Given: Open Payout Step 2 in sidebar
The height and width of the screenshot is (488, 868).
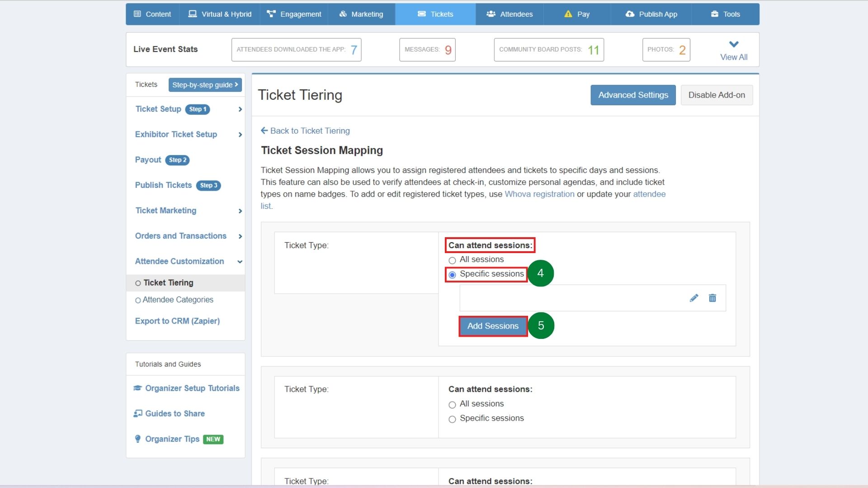Looking at the screenshot, I should (x=162, y=160).
